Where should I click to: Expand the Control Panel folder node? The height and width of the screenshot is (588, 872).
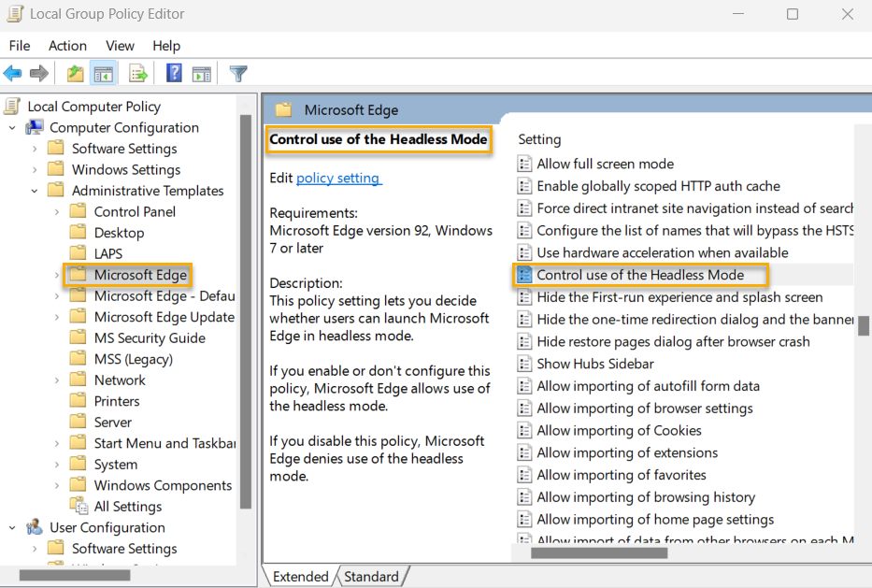57,212
